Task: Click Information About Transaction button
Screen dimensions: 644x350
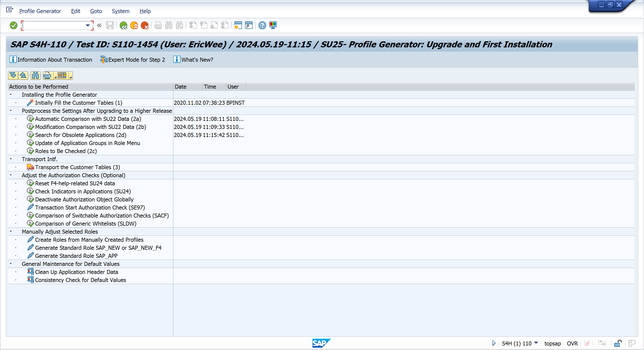Action: (x=51, y=60)
